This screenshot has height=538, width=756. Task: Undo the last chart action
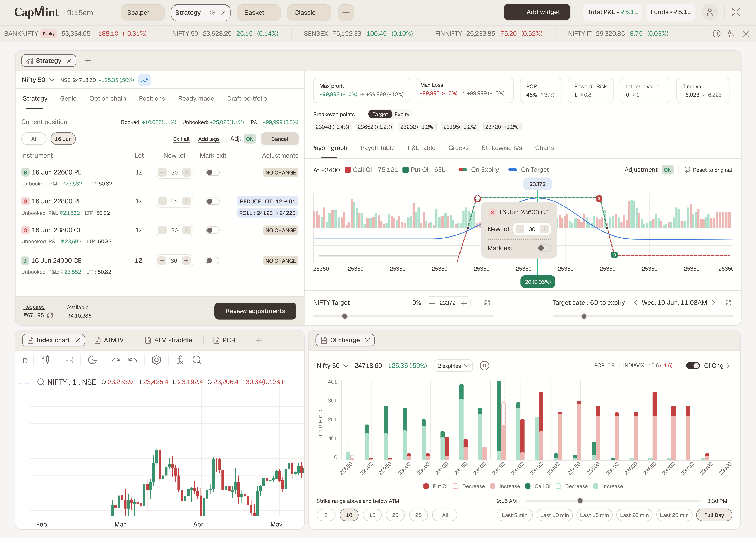(x=133, y=360)
